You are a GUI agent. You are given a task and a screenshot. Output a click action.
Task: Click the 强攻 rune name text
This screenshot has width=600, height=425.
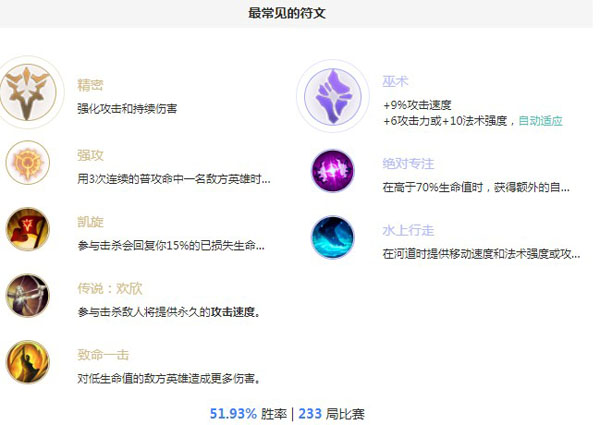90,155
